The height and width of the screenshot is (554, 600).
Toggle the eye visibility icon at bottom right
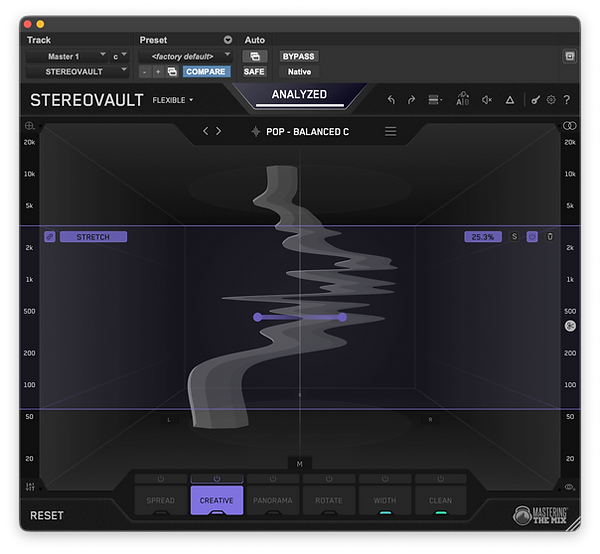coord(569,487)
